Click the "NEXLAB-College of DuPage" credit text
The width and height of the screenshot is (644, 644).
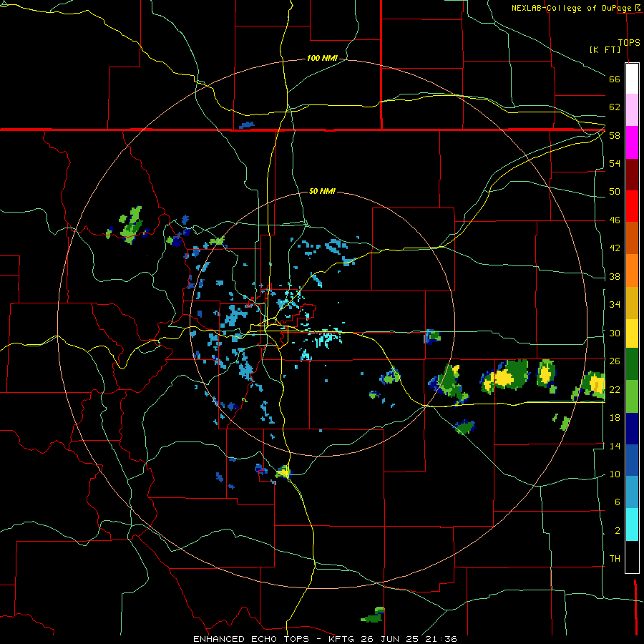click(x=571, y=8)
